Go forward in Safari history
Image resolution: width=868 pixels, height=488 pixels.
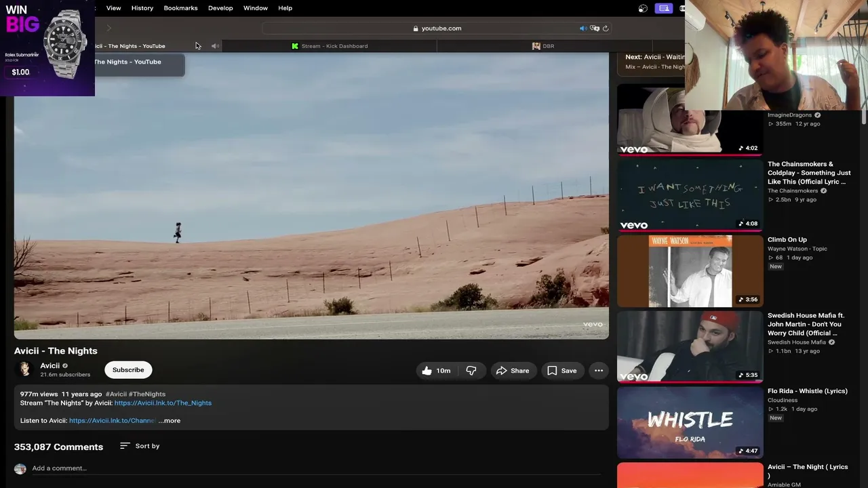tap(108, 28)
